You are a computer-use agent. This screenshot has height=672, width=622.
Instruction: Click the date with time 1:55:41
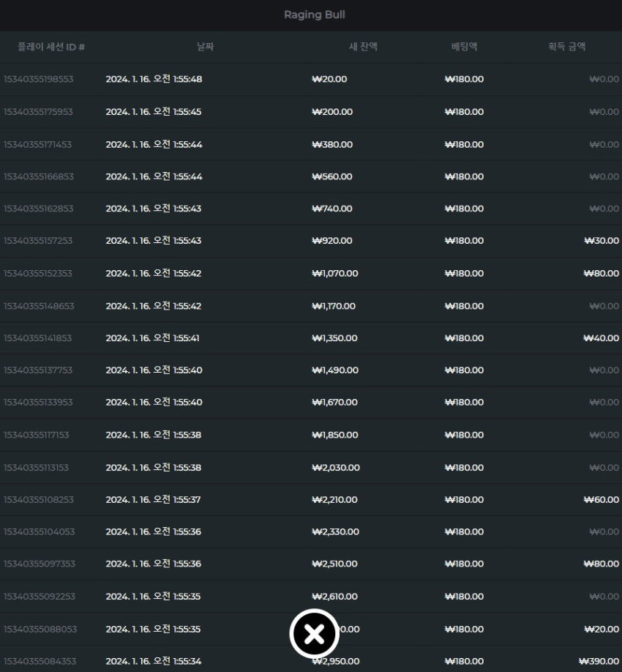pyautogui.click(x=152, y=338)
